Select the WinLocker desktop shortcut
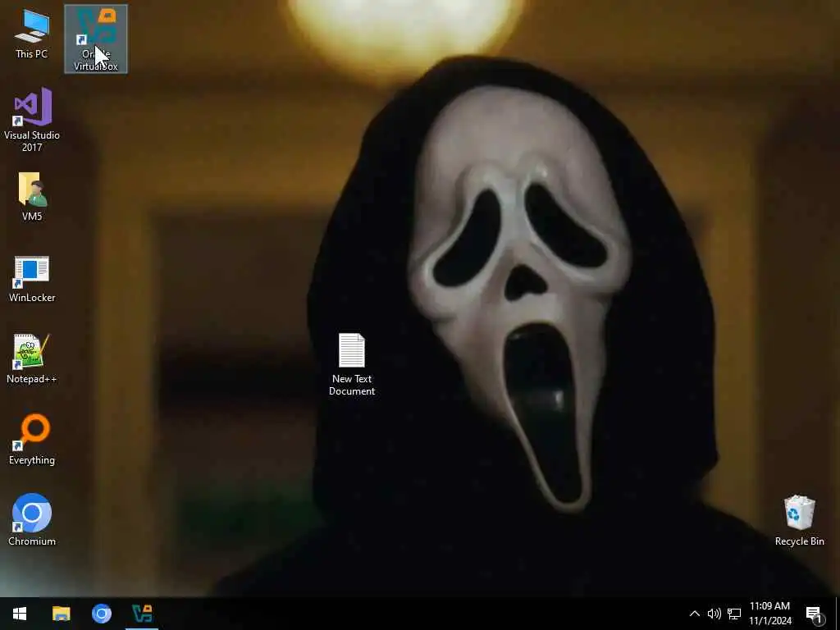840x630 pixels. [x=32, y=279]
